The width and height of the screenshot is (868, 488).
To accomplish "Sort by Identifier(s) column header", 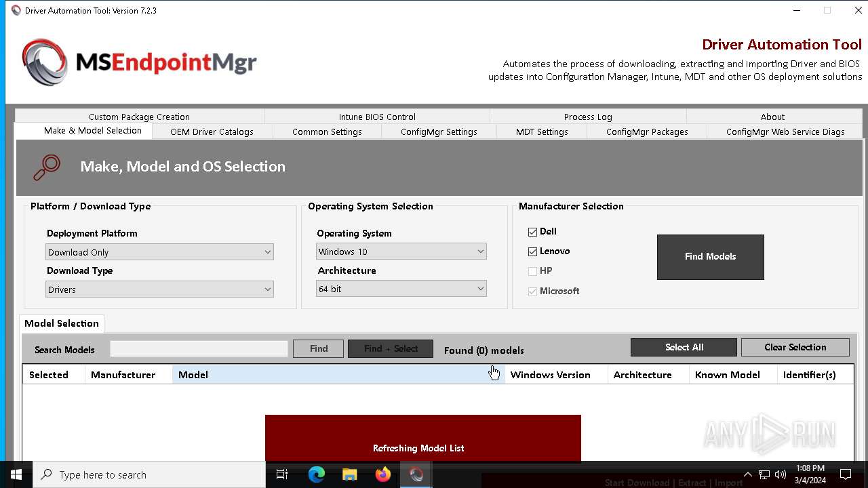I will tap(815, 375).
